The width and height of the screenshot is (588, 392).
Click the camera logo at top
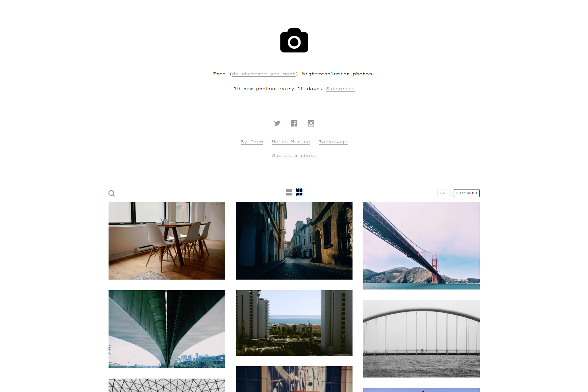click(294, 40)
